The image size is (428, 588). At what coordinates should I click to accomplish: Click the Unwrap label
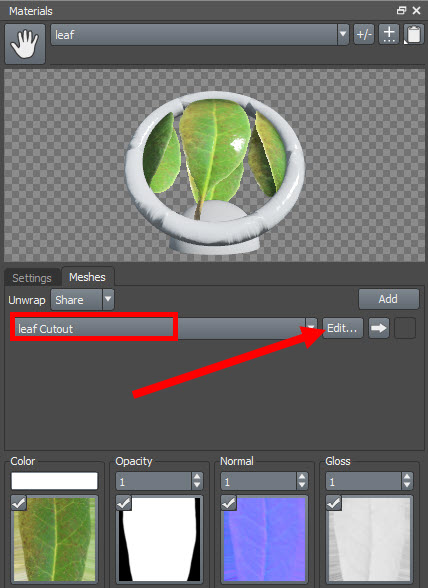(27, 300)
